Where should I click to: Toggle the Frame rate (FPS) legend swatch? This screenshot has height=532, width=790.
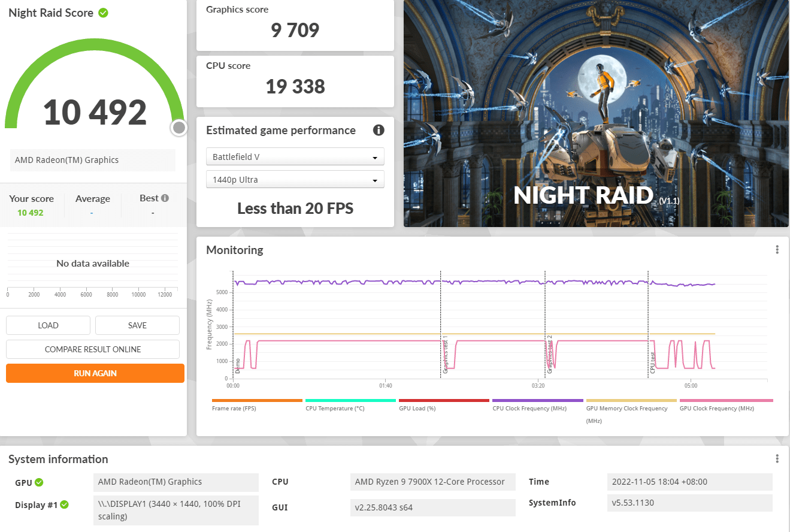coord(258,400)
